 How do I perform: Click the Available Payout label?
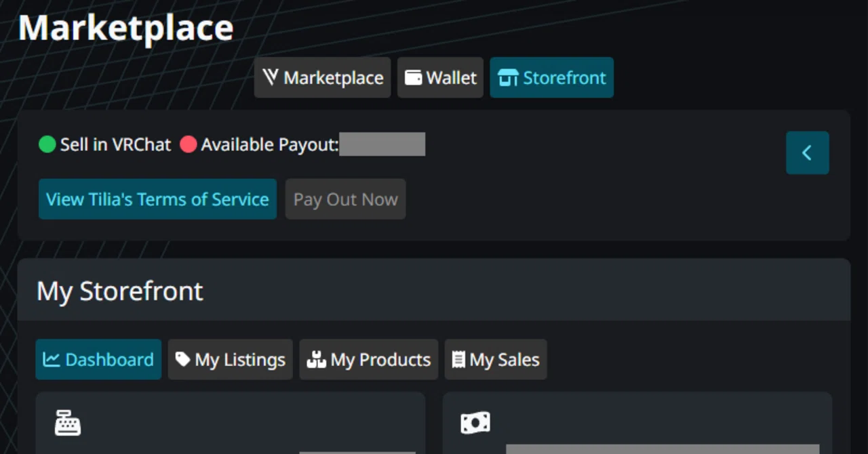click(x=270, y=144)
